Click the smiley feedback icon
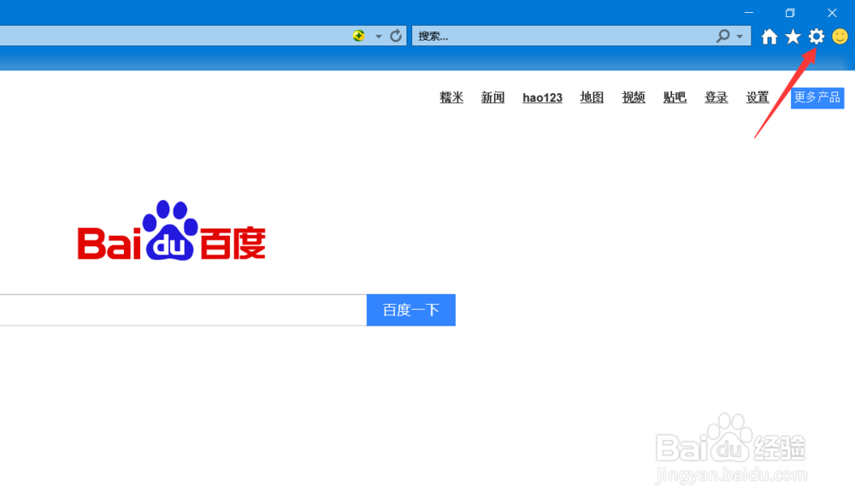This screenshot has width=855, height=504. pos(840,37)
